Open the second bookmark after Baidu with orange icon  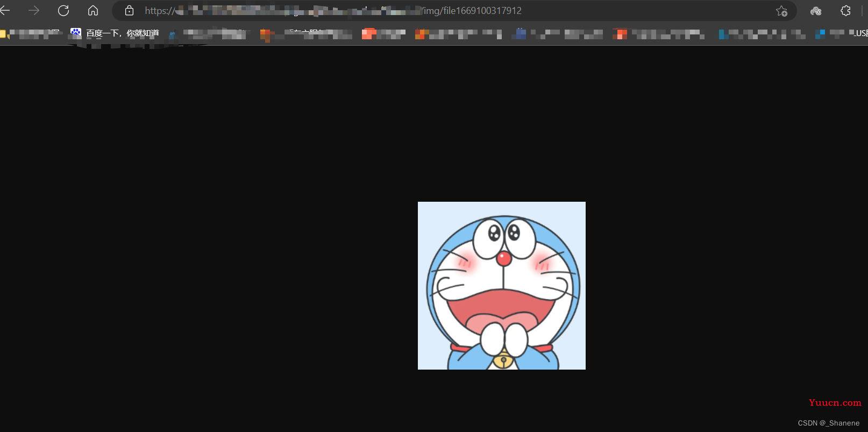click(306, 34)
